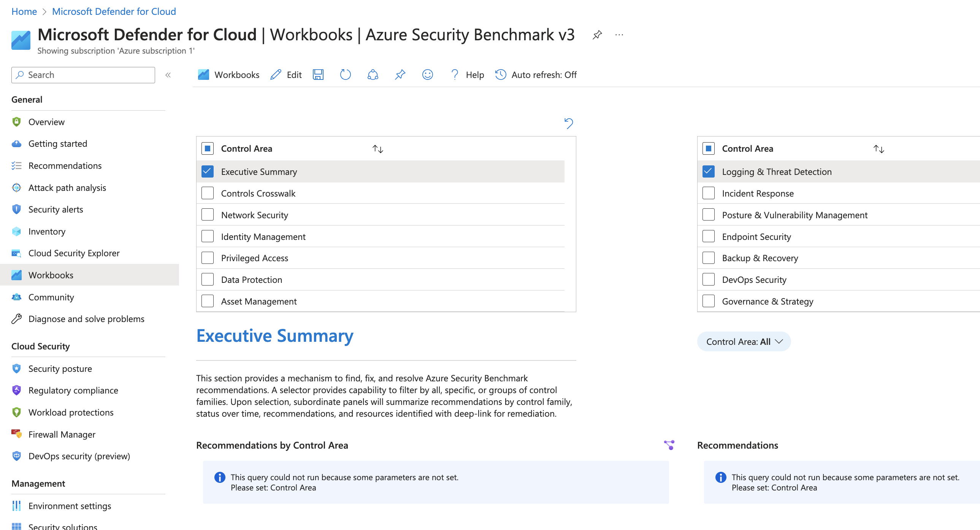The height and width of the screenshot is (530, 980).
Task: Check the Data Protection checkbox
Action: pyautogui.click(x=207, y=280)
